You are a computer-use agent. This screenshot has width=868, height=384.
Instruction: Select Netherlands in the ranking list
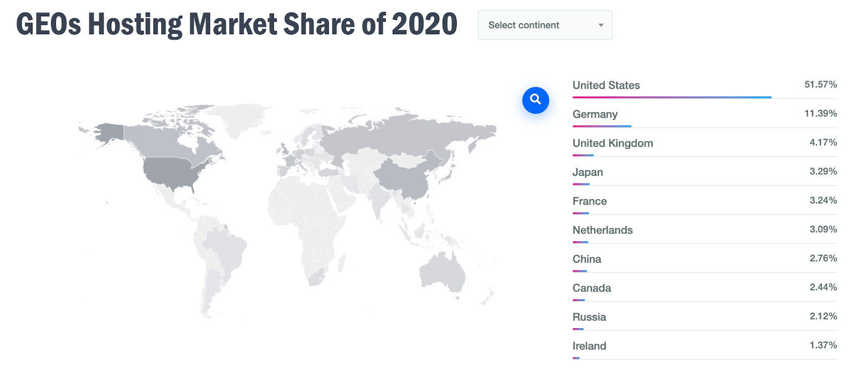(602, 230)
